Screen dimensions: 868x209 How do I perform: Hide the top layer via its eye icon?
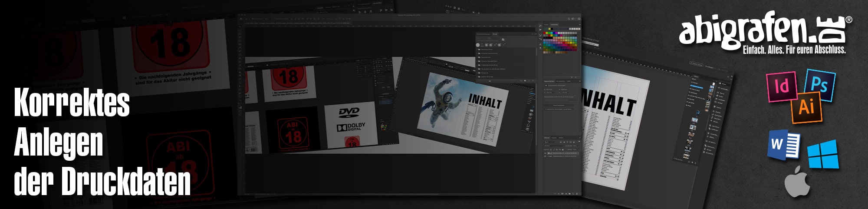[545, 153]
